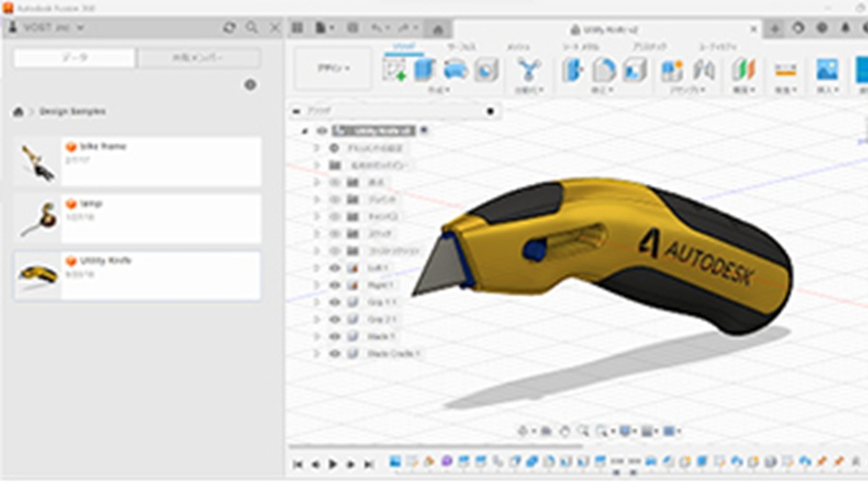Open the job status clock icon
This screenshot has height=488, width=868.
[822, 28]
